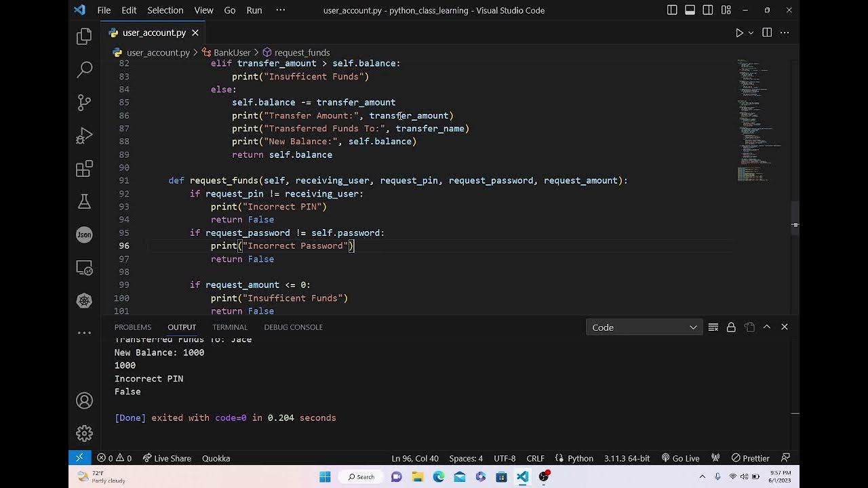This screenshot has width=868, height=488.
Task: Start a Live Share session
Action: [167, 458]
